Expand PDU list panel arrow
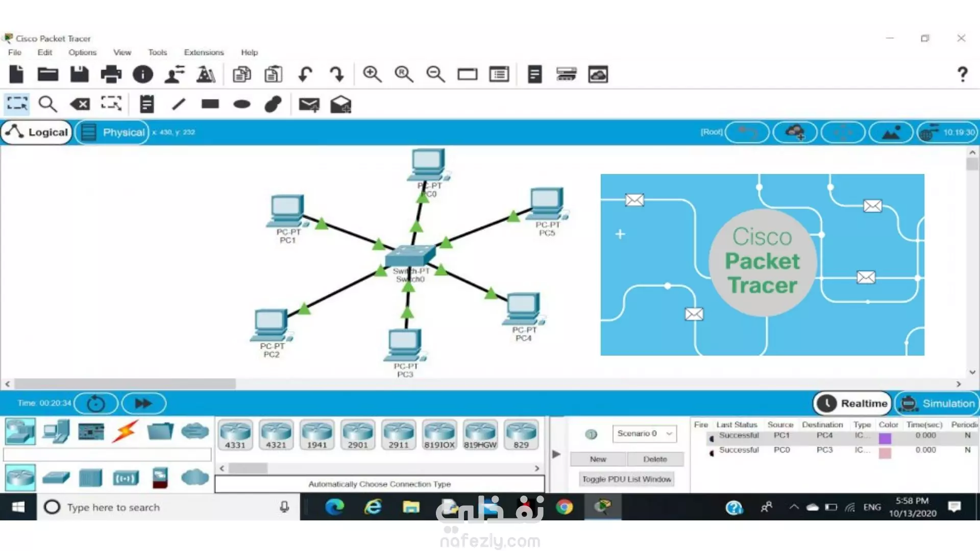The width and height of the screenshot is (980, 551). click(x=556, y=454)
